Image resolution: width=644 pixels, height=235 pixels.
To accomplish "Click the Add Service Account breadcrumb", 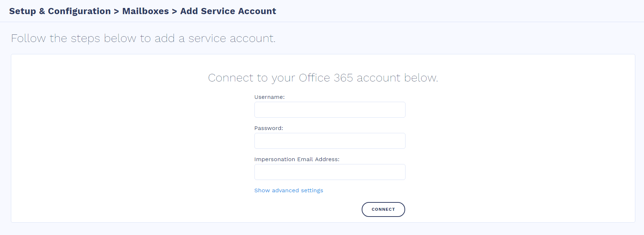I will coord(228,11).
